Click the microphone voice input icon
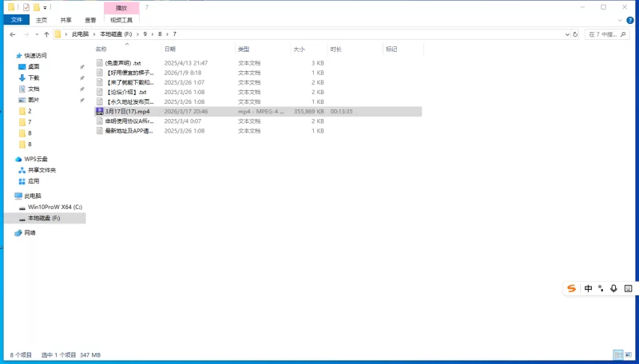This screenshot has height=364, width=639. point(613,288)
